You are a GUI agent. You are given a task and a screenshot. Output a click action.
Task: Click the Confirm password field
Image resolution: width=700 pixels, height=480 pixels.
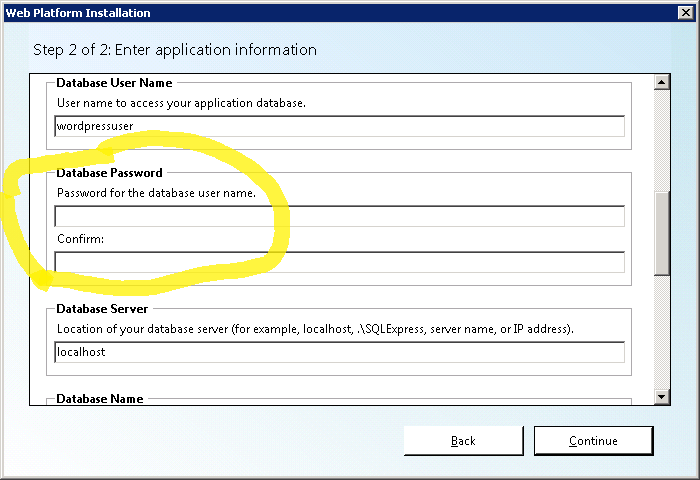pyautogui.click(x=339, y=262)
